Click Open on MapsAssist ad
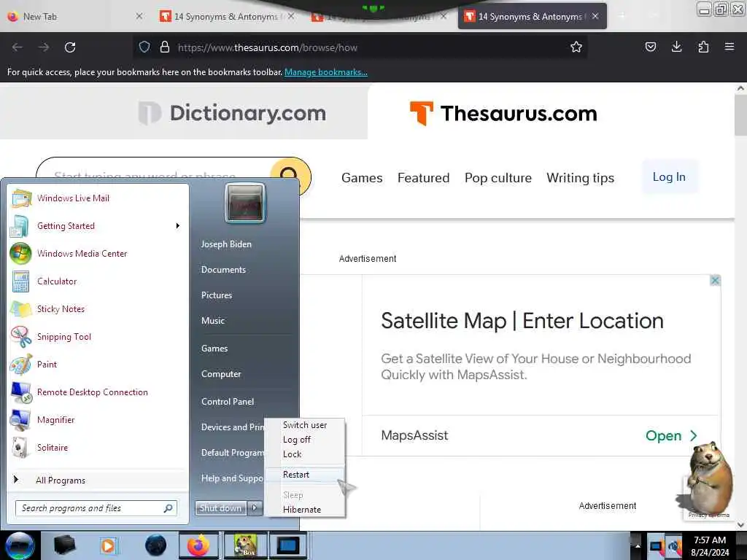 pos(671,435)
